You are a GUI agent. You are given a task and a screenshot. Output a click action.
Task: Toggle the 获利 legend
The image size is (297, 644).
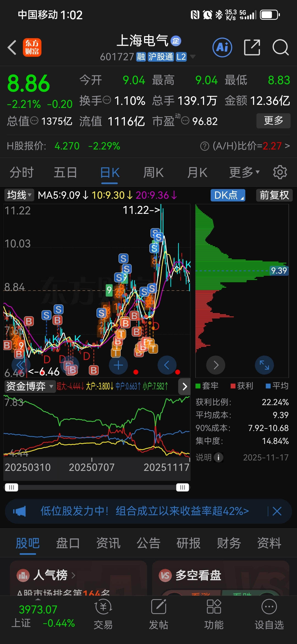(x=242, y=386)
